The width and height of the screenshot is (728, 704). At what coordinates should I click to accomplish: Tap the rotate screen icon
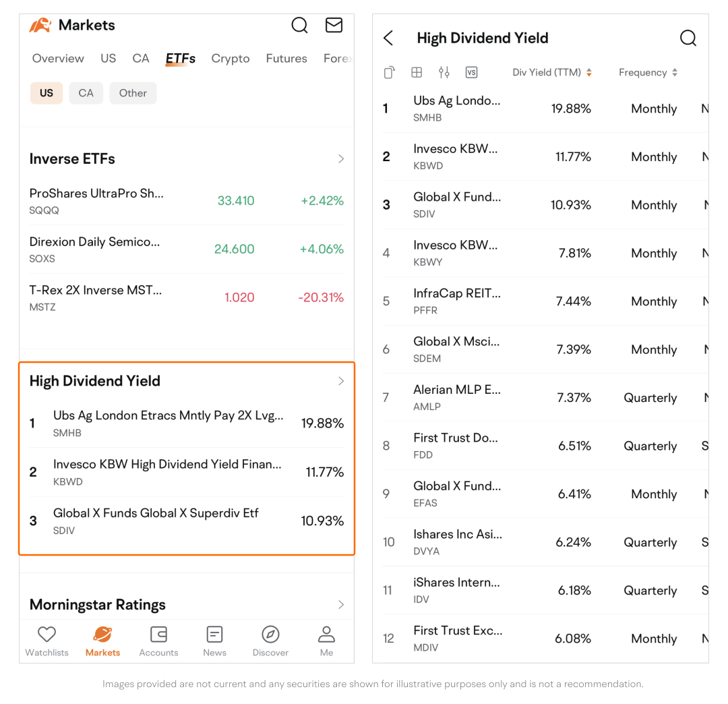point(389,73)
